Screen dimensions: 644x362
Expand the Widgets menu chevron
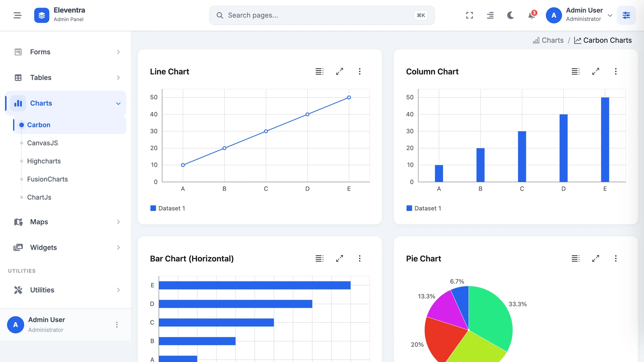(118, 248)
